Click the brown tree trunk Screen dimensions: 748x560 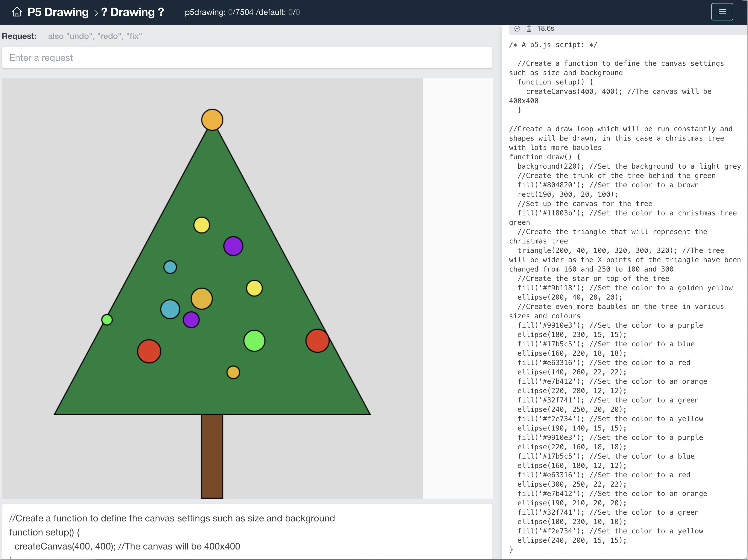tap(212, 456)
